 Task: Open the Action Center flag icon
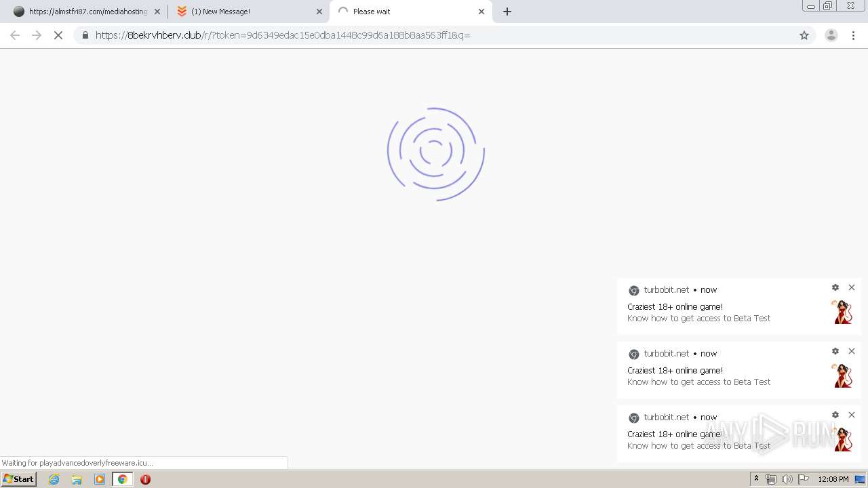pos(804,479)
